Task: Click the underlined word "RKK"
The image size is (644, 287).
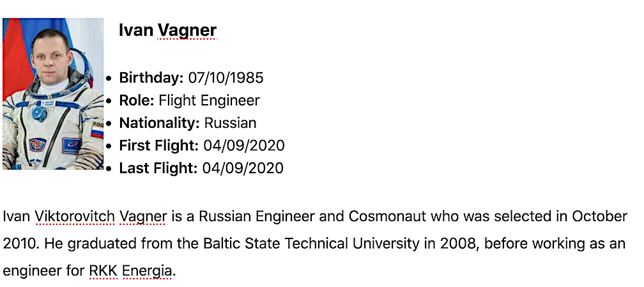Action: tap(103, 271)
